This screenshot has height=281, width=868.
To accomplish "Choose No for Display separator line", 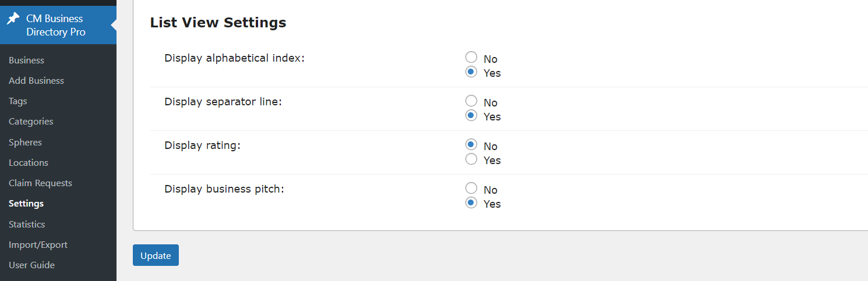I will click(471, 101).
